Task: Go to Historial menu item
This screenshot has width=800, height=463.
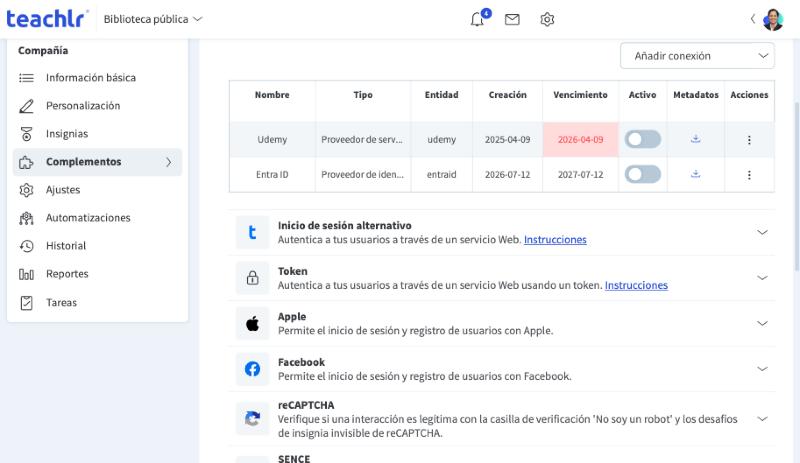Action: 97,246
